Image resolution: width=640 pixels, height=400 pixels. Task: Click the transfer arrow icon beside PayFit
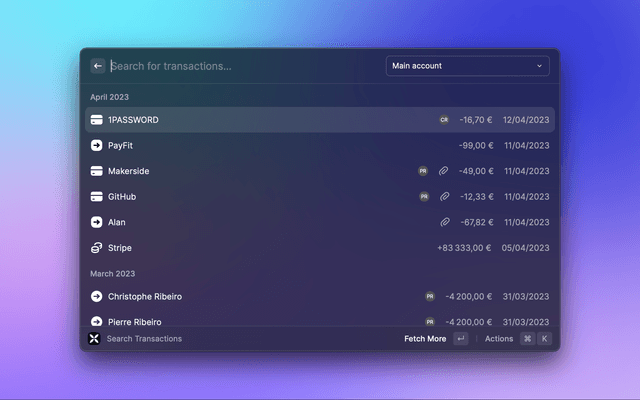[97, 145]
